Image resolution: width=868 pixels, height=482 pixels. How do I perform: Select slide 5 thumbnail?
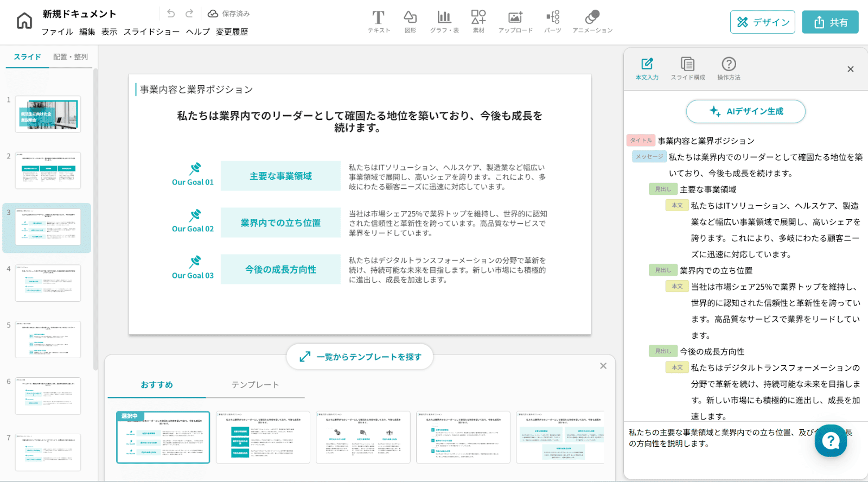pyautogui.click(x=48, y=339)
